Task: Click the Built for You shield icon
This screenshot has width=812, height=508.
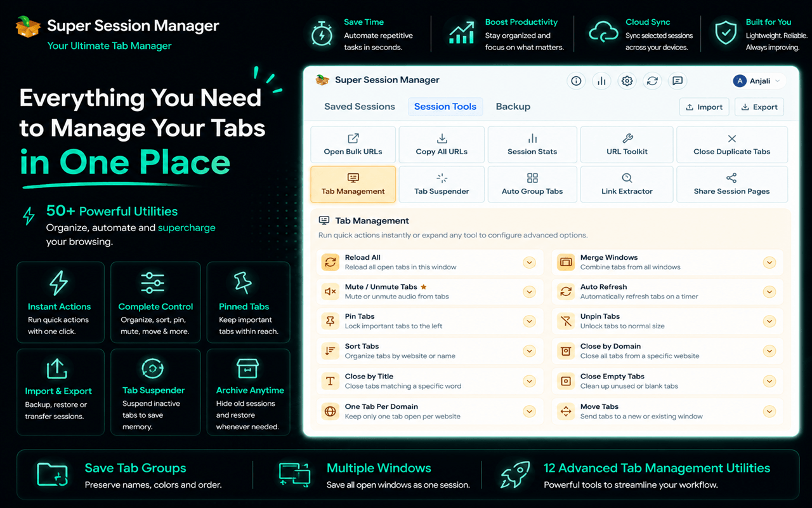Action: tap(726, 33)
